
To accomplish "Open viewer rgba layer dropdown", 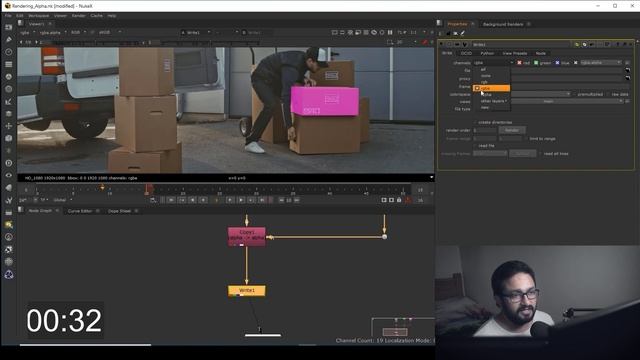I will tap(28, 32).
